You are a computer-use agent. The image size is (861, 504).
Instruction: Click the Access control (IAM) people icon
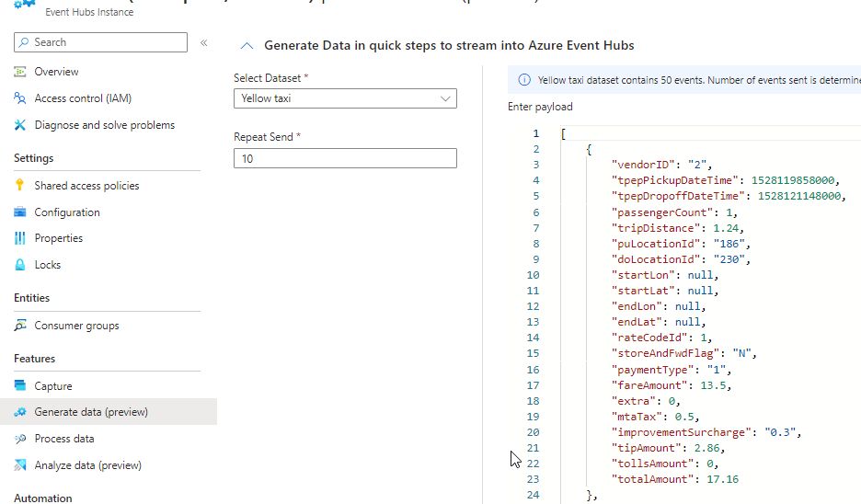coord(20,98)
